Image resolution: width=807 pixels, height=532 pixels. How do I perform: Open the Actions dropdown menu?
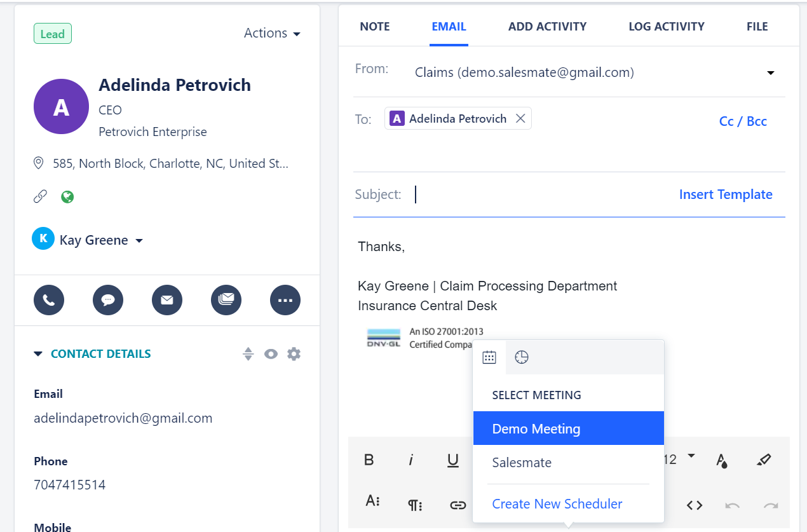point(272,33)
